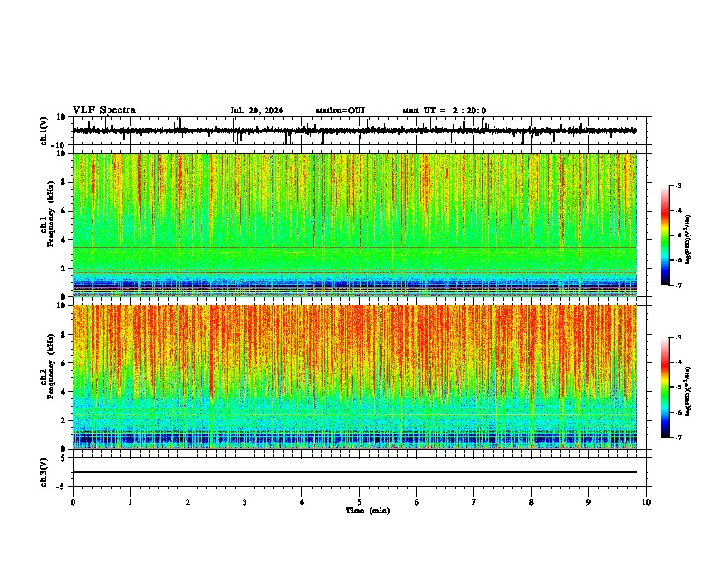The width and height of the screenshot is (728, 563).
Task: Click the "-3" label on ch.1 color bar
Action: [678, 185]
